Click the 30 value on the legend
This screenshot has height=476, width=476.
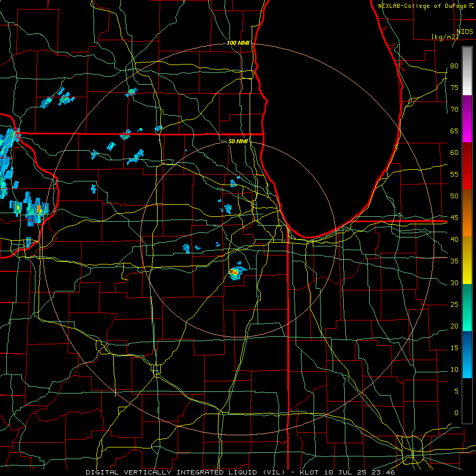454,282
